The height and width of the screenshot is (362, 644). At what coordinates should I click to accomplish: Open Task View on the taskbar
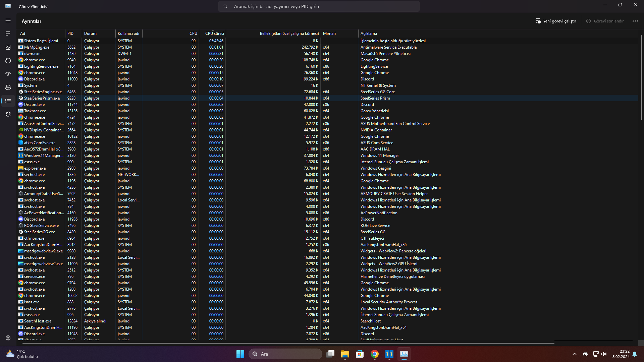click(x=330, y=354)
